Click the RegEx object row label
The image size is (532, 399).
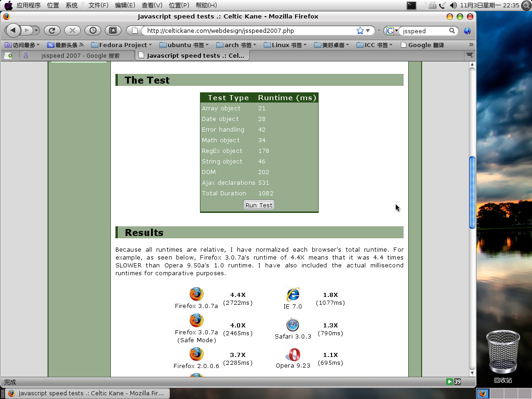[x=222, y=151]
